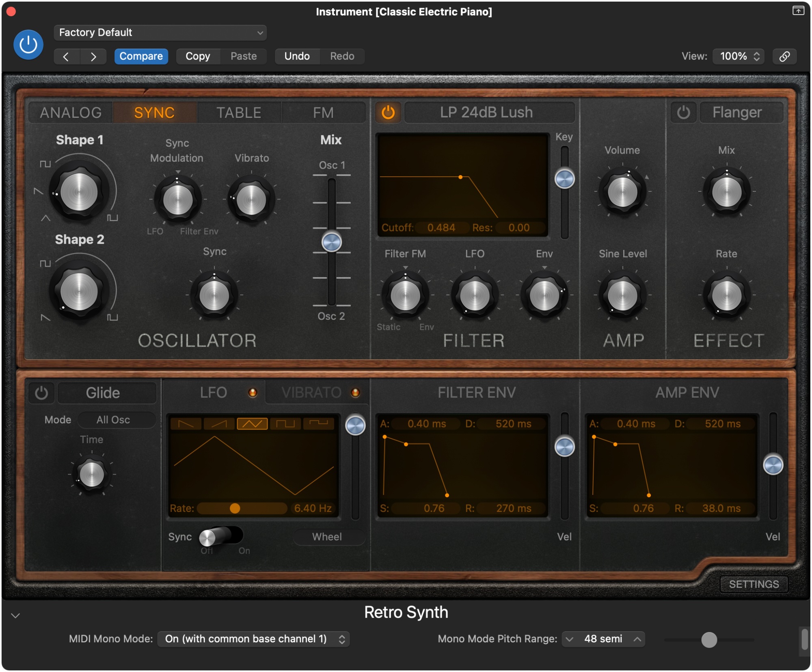The image size is (812, 672).
Task: Open the Glide type menu
Action: (107, 393)
